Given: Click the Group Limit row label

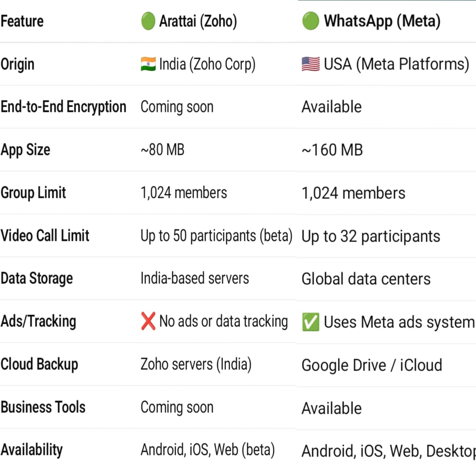Looking at the screenshot, I should (x=33, y=193).
